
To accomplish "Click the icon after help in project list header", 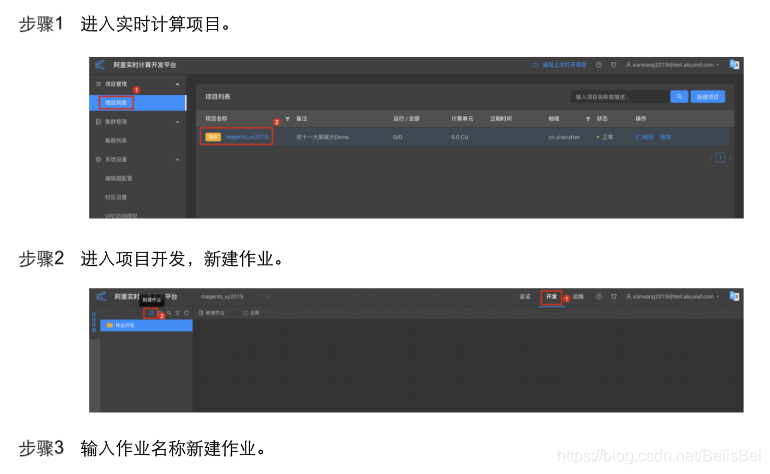I will click(613, 65).
